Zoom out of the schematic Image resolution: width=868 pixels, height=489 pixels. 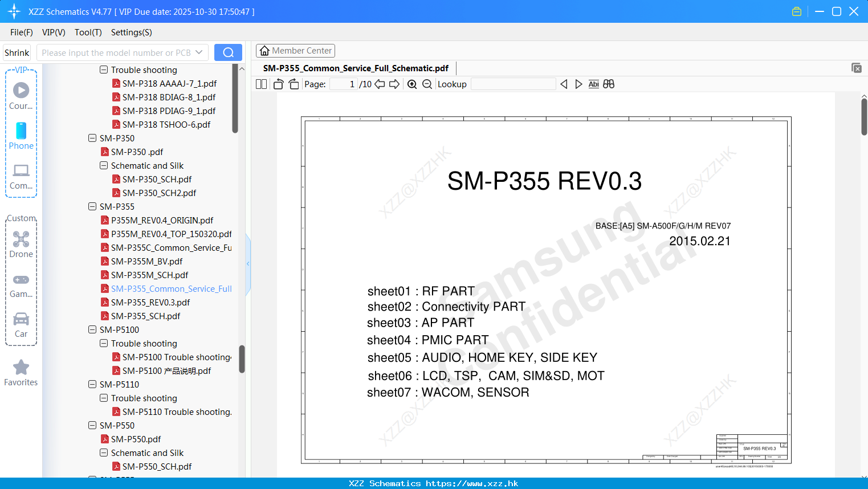point(427,84)
